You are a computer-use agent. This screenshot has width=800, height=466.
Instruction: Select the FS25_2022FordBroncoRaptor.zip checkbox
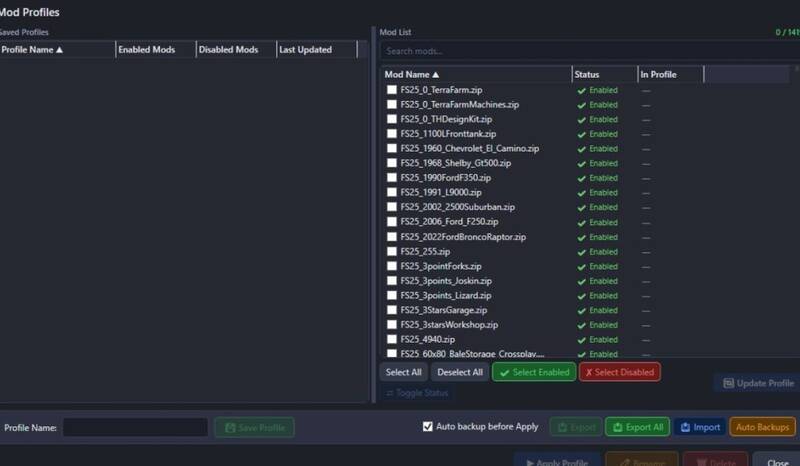[x=392, y=237]
